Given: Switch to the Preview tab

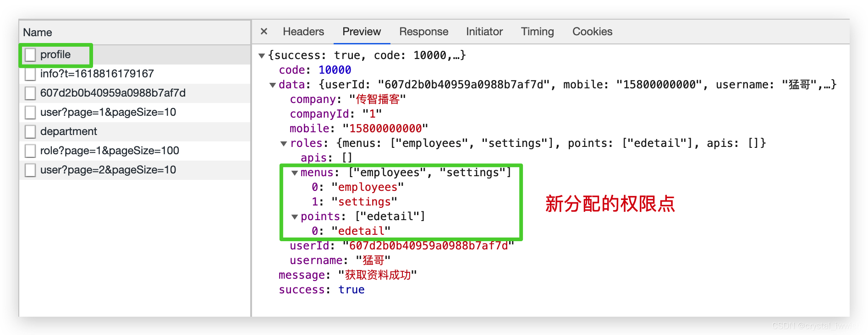Looking at the screenshot, I should (x=362, y=32).
